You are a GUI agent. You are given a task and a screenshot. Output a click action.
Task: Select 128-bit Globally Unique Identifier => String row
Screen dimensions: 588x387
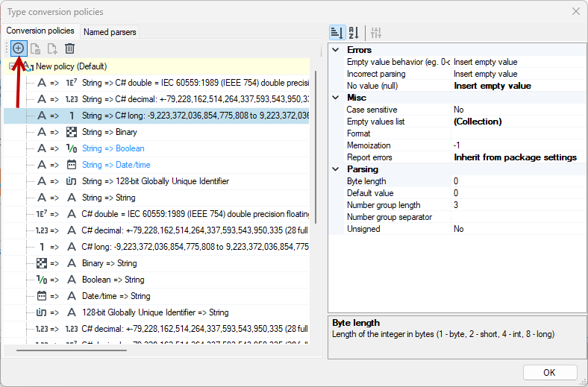[x=155, y=312]
